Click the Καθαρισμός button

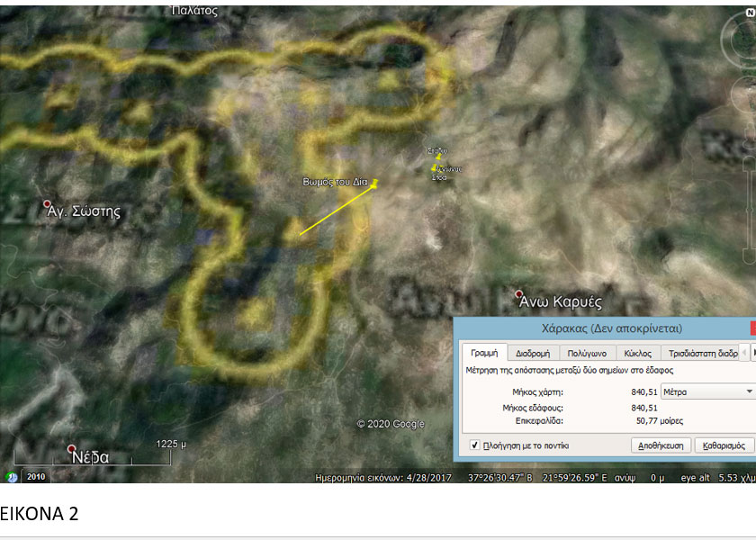(x=724, y=445)
